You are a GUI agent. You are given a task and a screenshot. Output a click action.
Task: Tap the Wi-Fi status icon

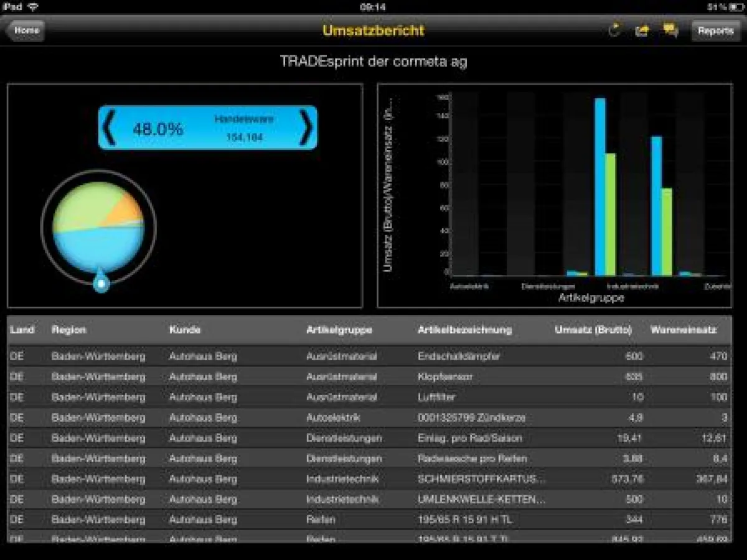[x=33, y=7]
